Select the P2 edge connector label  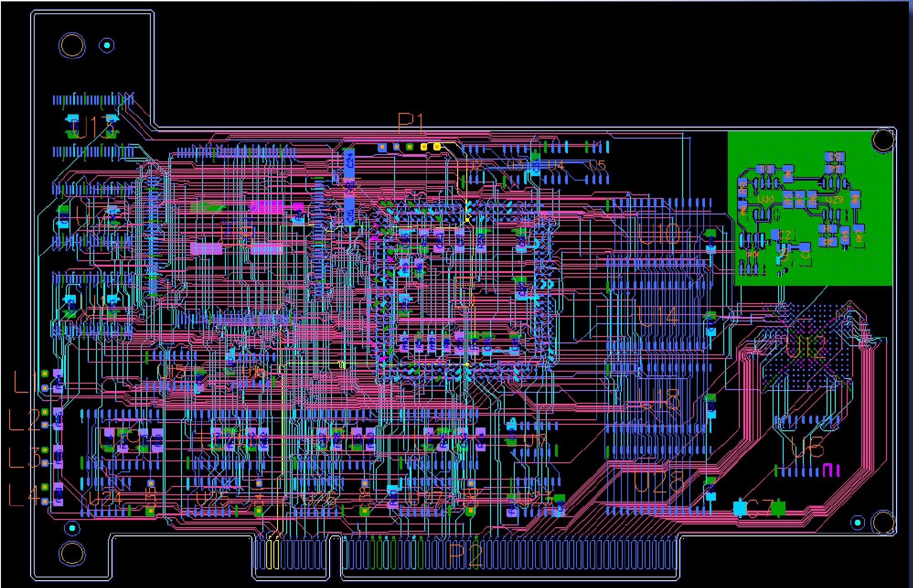(x=465, y=556)
